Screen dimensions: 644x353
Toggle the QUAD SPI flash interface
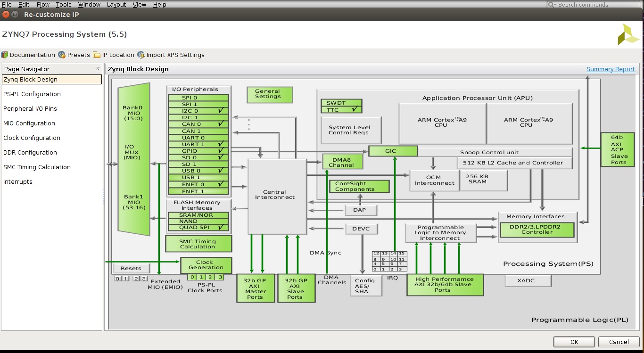[x=198, y=228]
